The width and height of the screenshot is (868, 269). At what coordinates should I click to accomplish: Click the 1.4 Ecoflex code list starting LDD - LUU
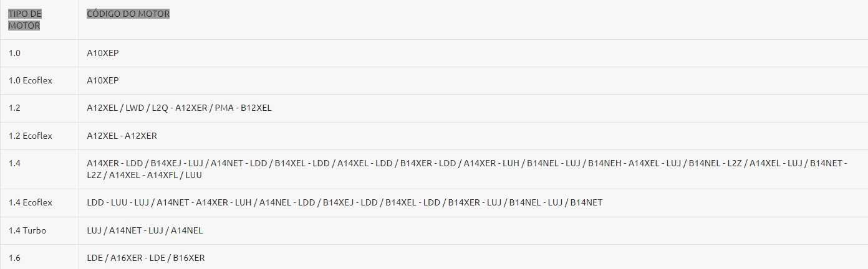click(345, 202)
